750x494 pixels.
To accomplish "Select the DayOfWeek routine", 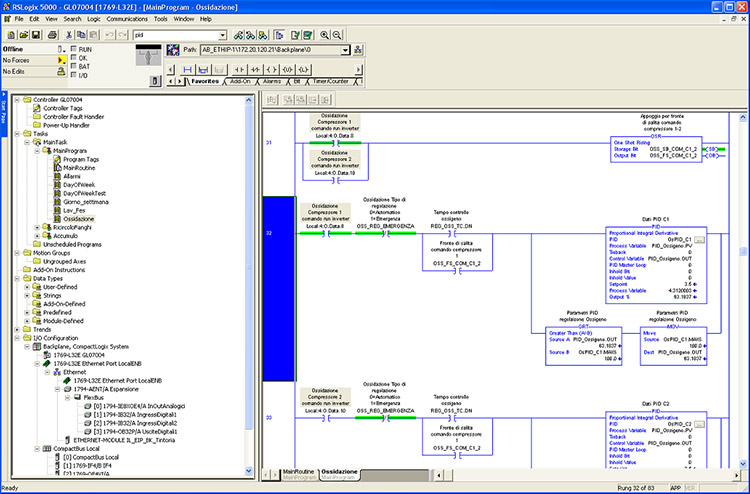I will pyautogui.click(x=79, y=185).
